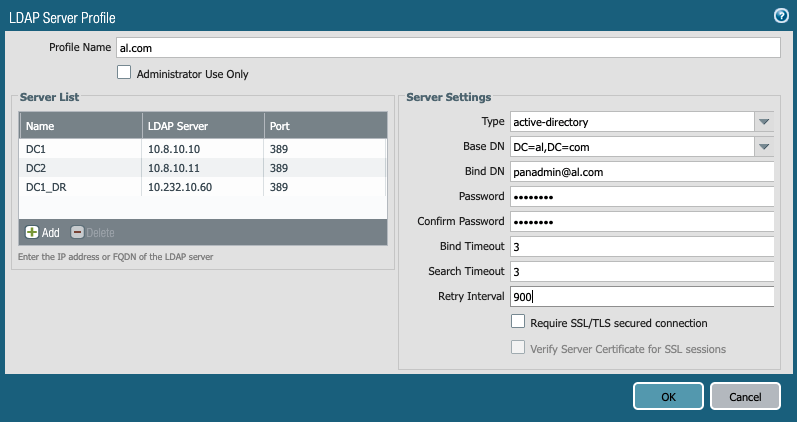The image size is (797, 422).
Task: Focus the Profile Name text field
Action: coord(447,48)
